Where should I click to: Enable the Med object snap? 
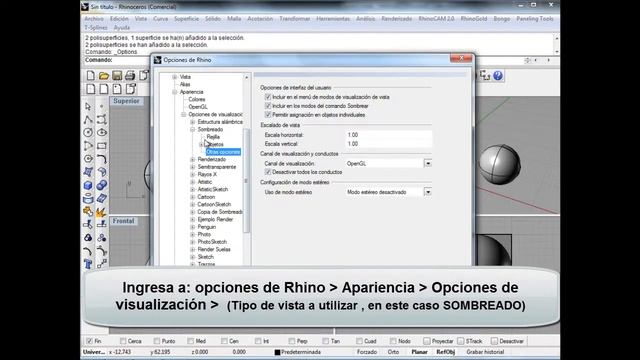(x=191, y=341)
